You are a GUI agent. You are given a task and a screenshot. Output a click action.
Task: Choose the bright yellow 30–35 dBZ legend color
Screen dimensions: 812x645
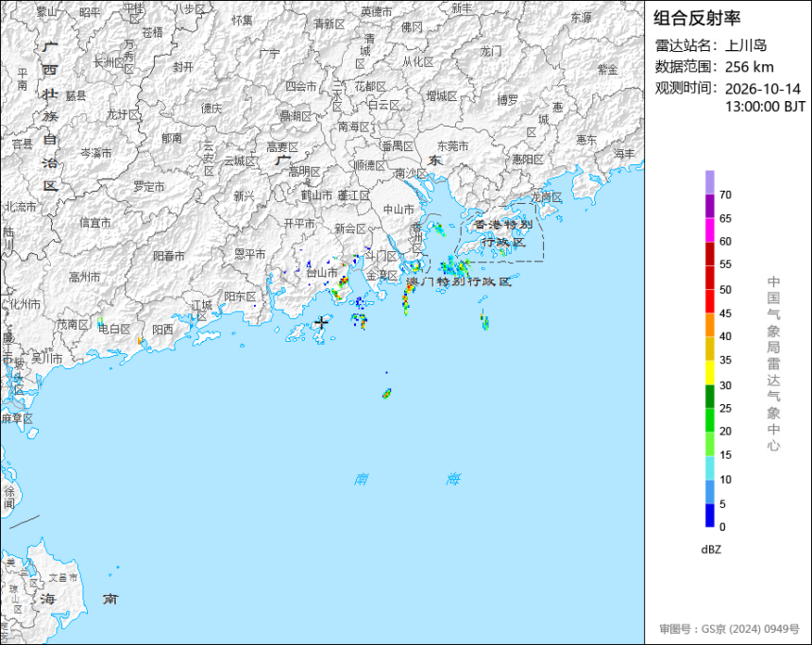click(709, 373)
